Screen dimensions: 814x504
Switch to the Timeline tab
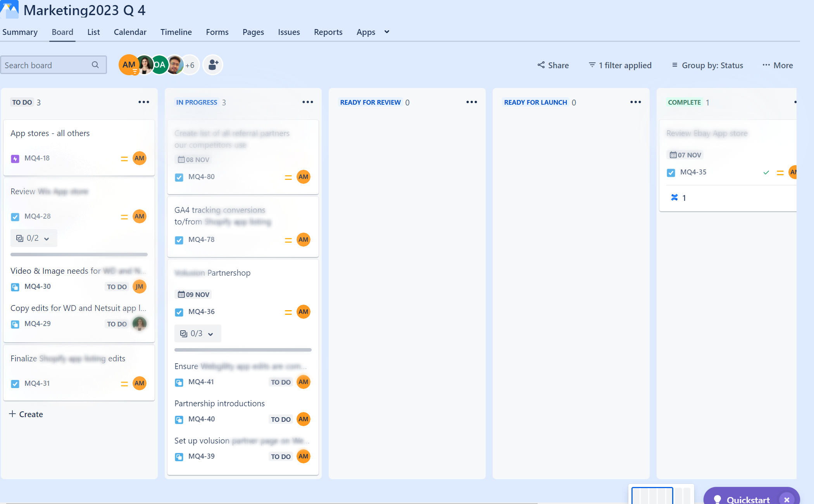(x=176, y=32)
